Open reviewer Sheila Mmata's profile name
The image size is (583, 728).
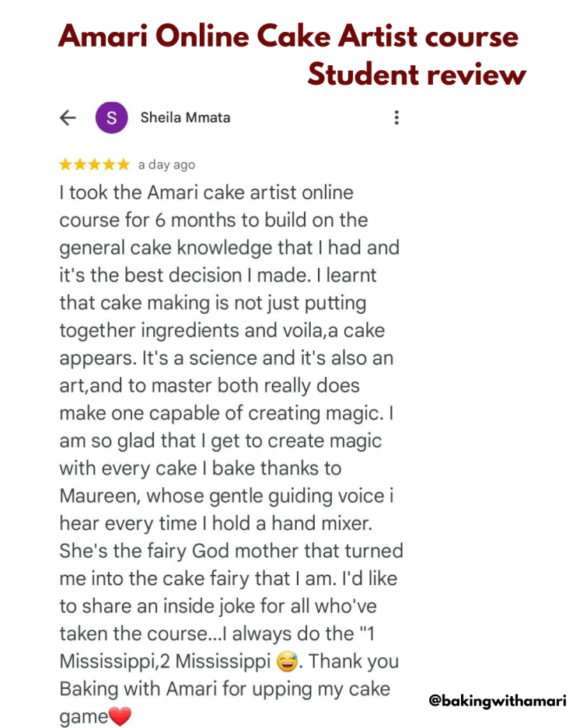(x=185, y=118)
